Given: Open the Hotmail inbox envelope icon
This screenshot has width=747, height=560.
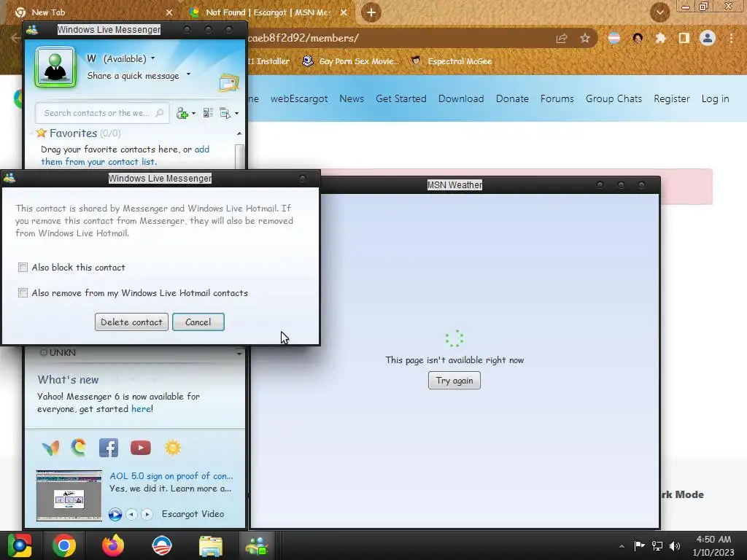Looking at the screenshot, I should [x=228, y=82].
